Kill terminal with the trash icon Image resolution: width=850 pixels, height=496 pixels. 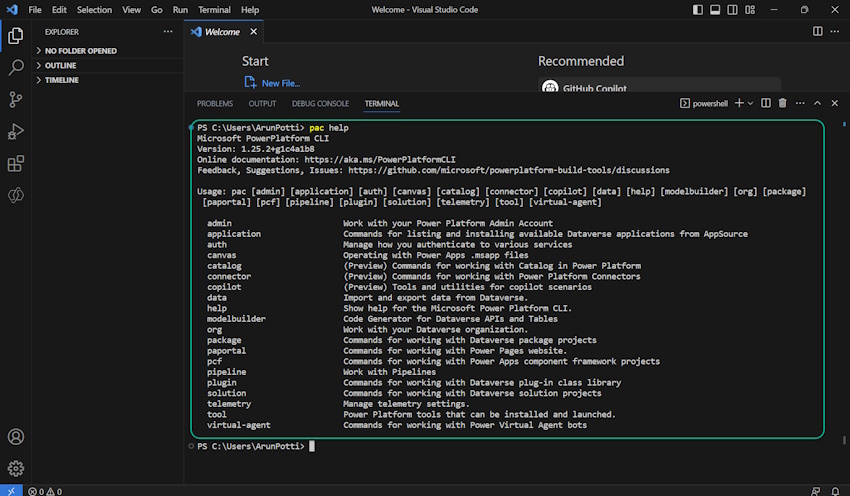pos(783,103)
